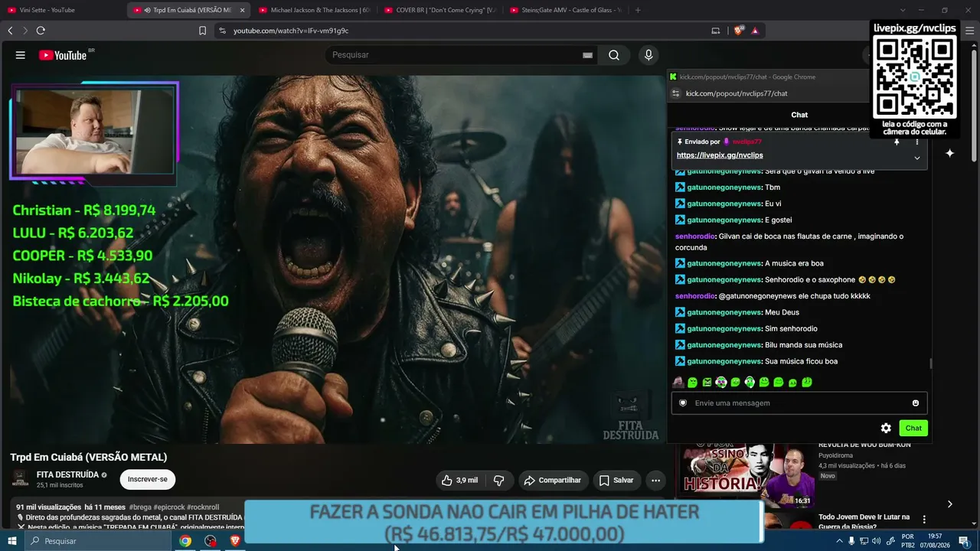Go to YouTube home via logo

tap(63, 55)
